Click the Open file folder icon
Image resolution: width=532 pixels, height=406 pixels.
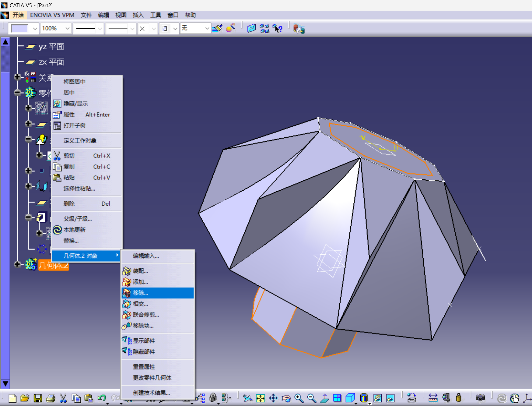pos(25,398)
